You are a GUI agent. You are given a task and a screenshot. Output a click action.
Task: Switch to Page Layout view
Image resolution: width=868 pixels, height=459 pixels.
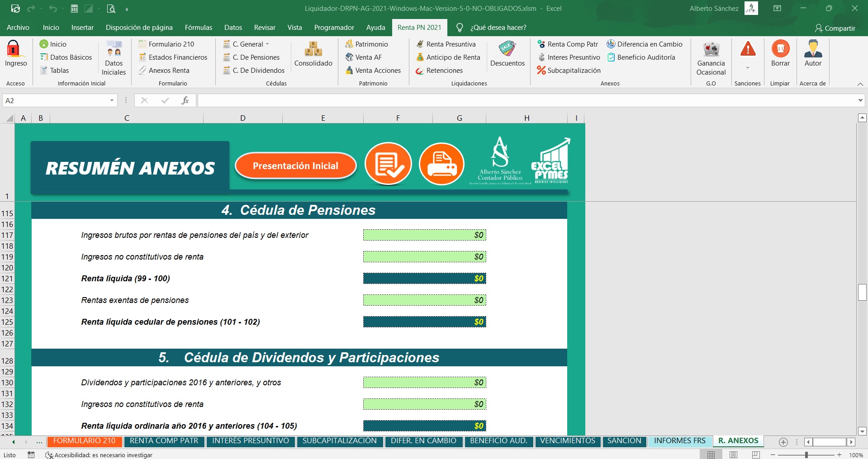click(733, 455)
